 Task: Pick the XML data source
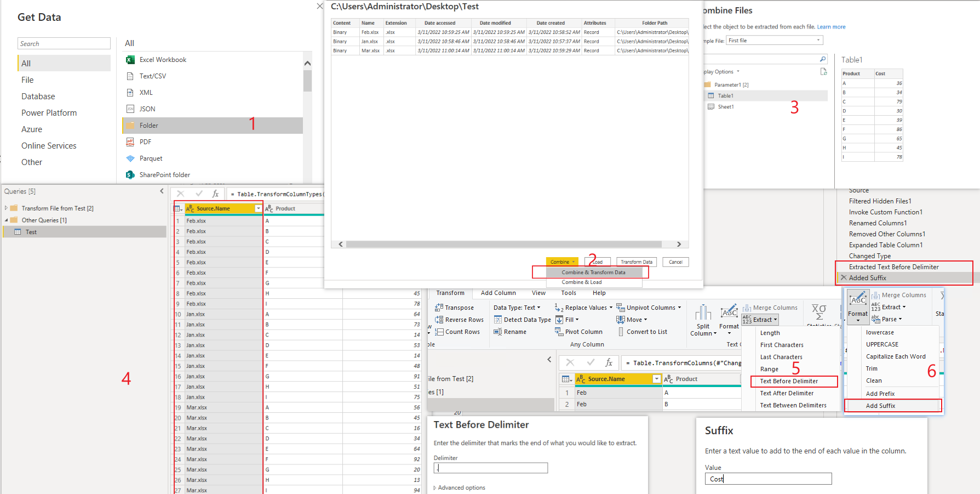click(146, 93)
